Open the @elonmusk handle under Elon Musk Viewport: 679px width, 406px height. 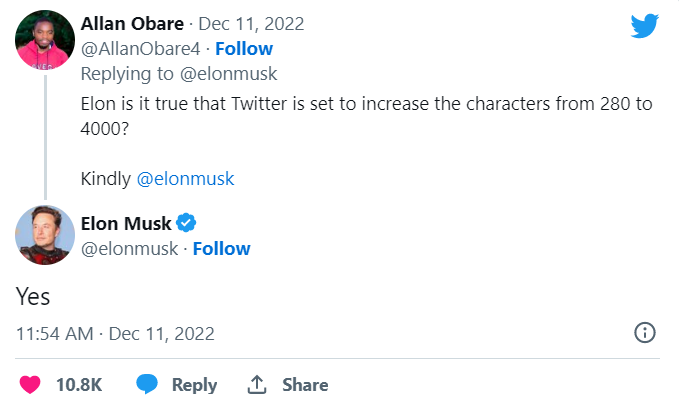[x=129, y=248]
